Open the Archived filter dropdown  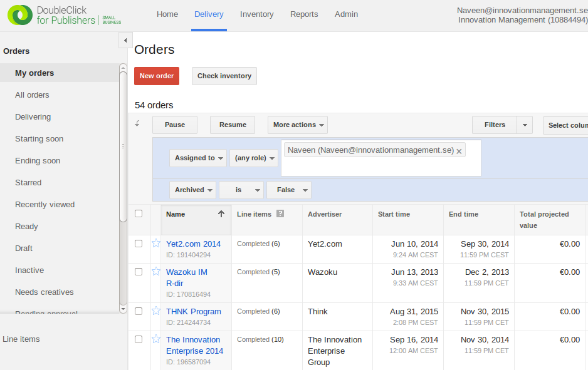[192, 190]
